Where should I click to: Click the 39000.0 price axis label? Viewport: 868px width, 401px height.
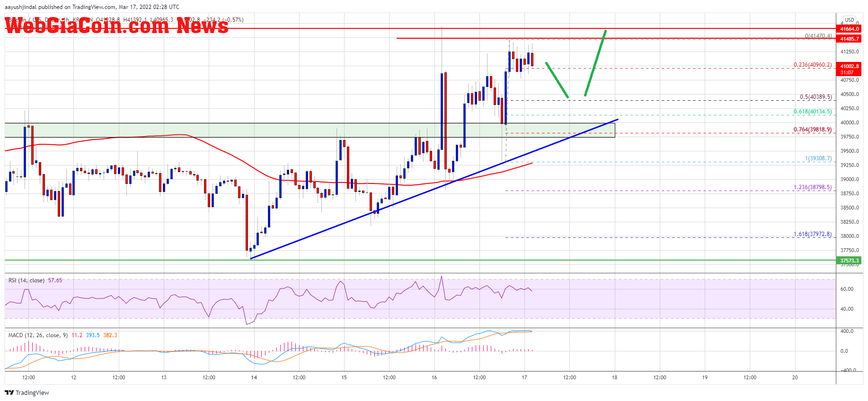pos(850,179)
